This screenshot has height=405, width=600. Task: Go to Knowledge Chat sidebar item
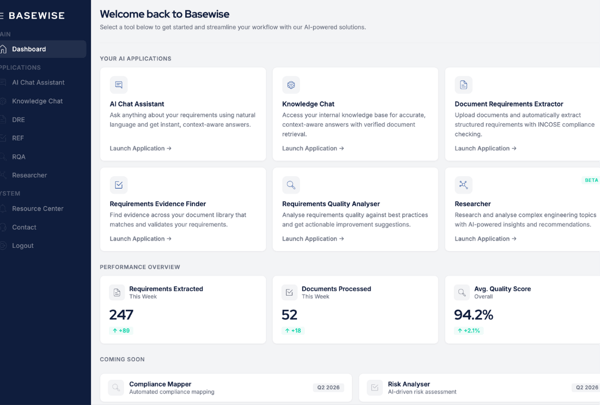pos(37,101)
